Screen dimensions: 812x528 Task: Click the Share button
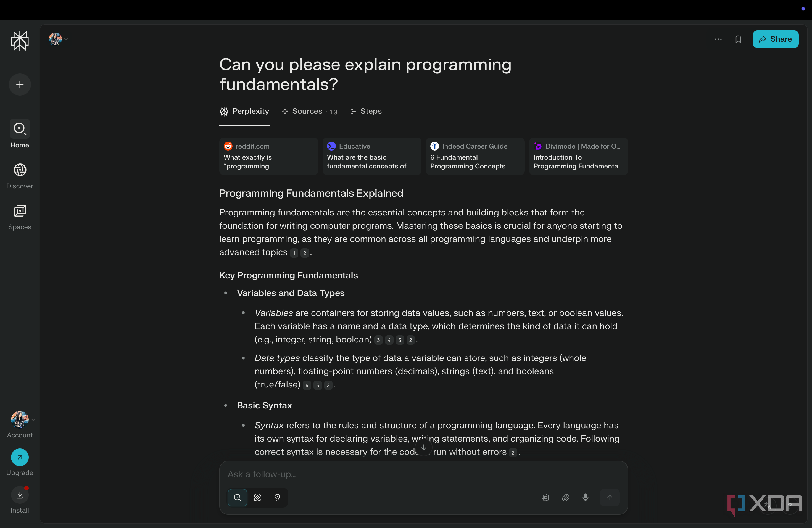point(776,39)
